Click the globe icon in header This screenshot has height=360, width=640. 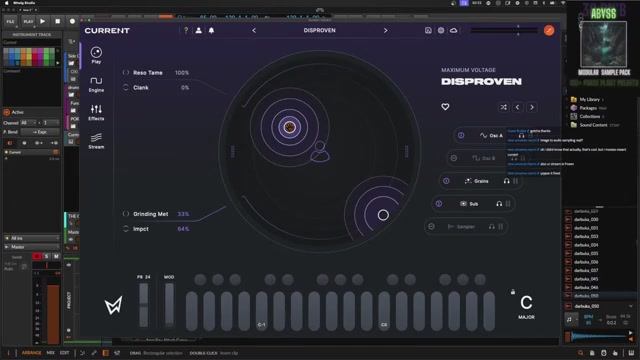pyautogui.click(x=441, y=30)
